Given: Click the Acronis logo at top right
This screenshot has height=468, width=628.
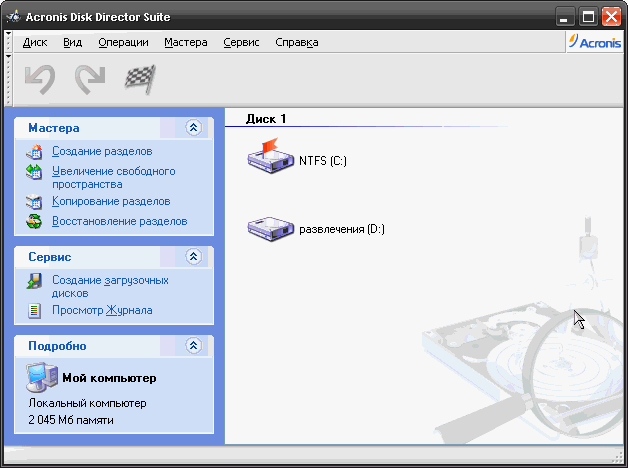Looking at the screenshot, I should coord(595,42).
